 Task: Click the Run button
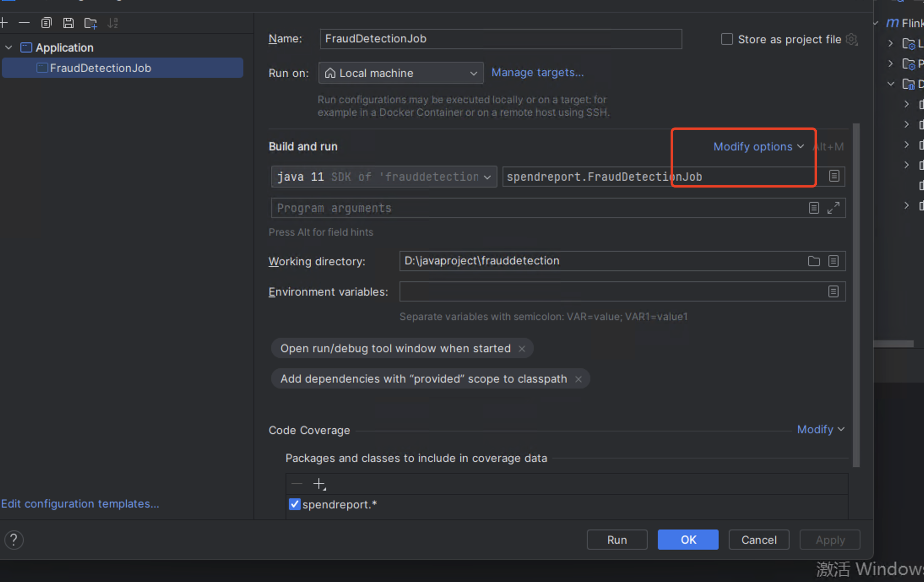617,540
